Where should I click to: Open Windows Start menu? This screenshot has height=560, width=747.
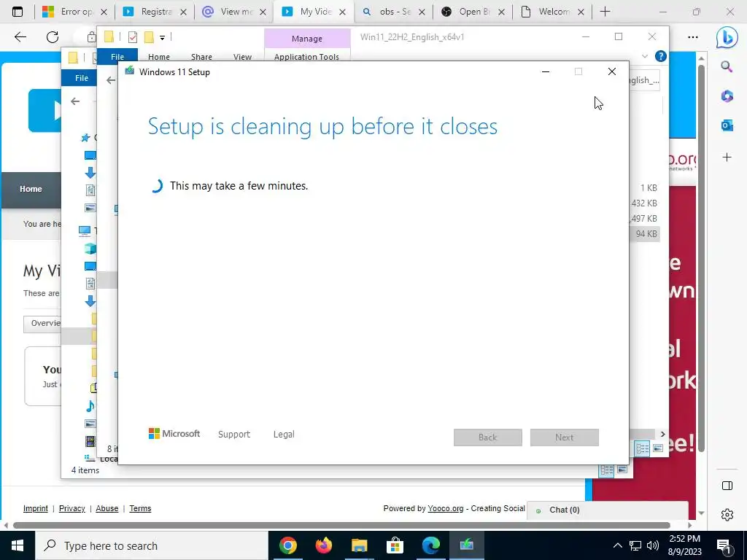(x=18, y=545)
